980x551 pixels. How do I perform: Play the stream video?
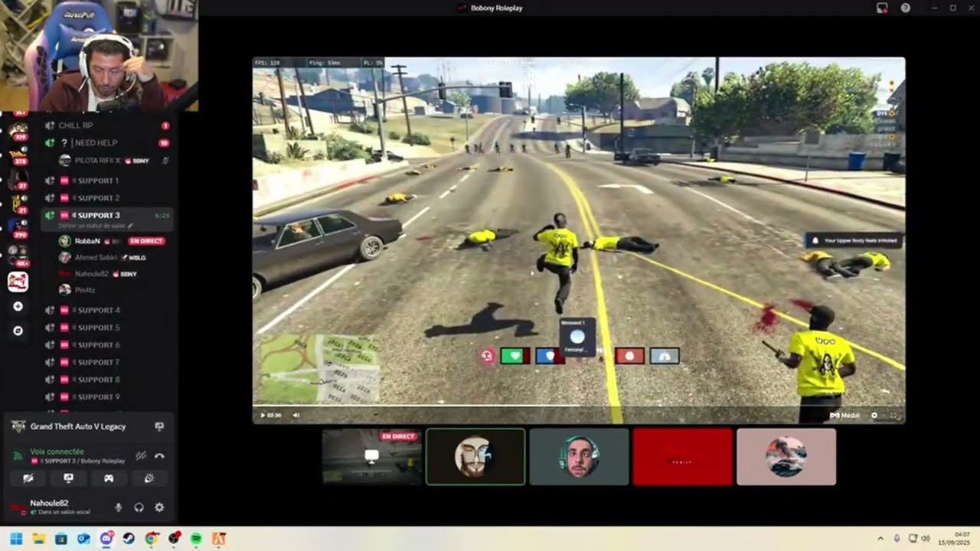[x=263, y=415]
